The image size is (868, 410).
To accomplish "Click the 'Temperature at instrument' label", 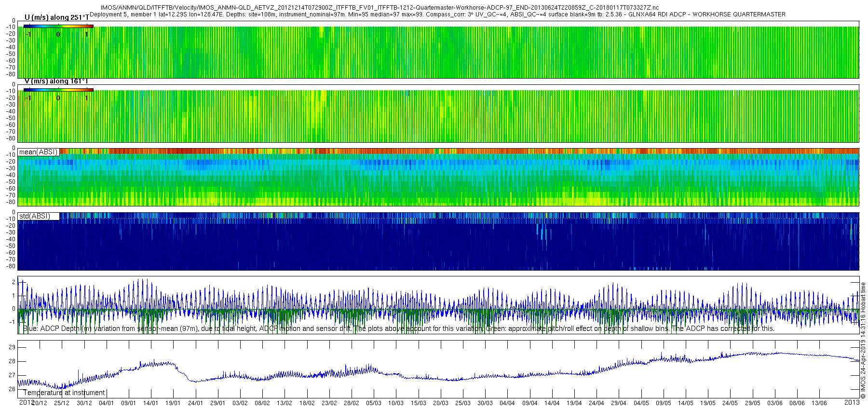I will (64, 393).
